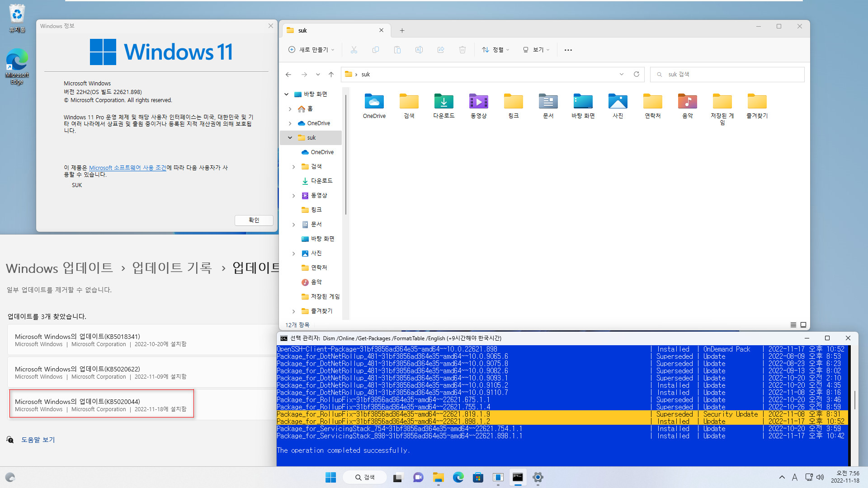Select 저장된 게임 in navigation pane
The width and height of the screenshot is (868, 488).
[x=321, y=297]
